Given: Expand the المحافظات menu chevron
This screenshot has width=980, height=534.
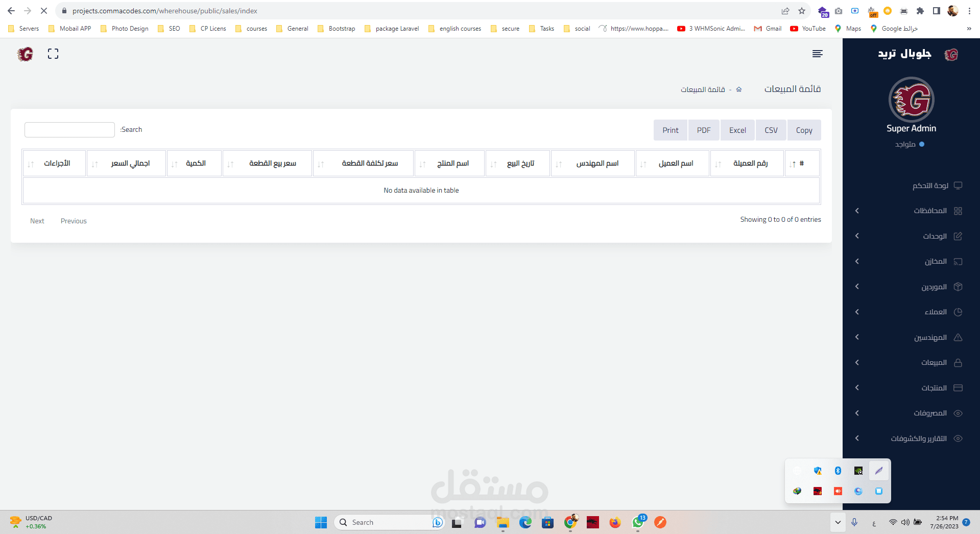Looking at the screenshot, I should (x=857, y=211).
